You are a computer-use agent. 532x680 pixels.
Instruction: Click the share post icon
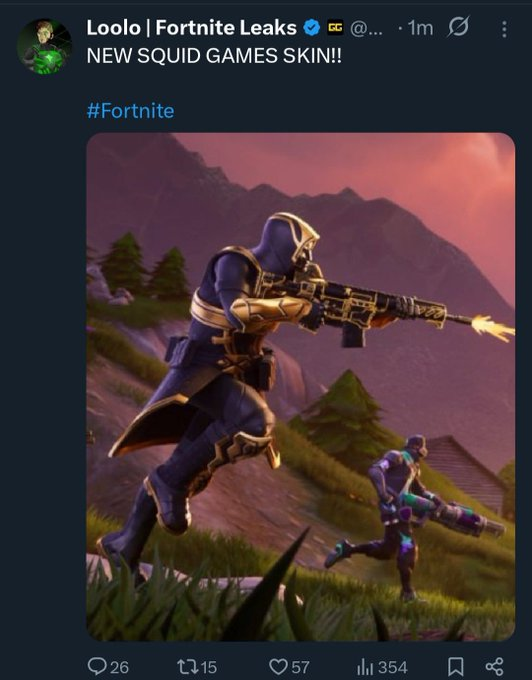tap(494, 667)
